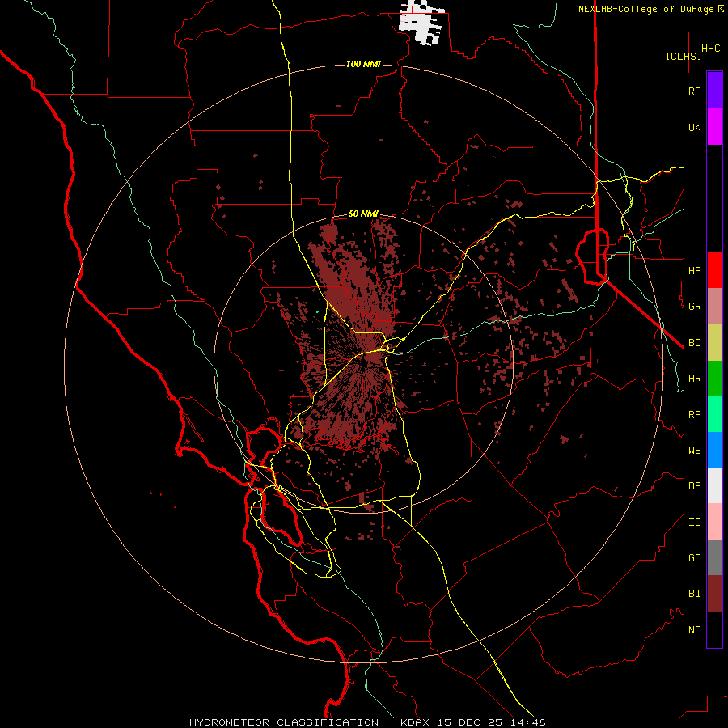Viewport: 728px width, 728px height.
Task: Click the HYDROMETEOR CLASSIFICATION title text
Action: [x=284, y=722]
